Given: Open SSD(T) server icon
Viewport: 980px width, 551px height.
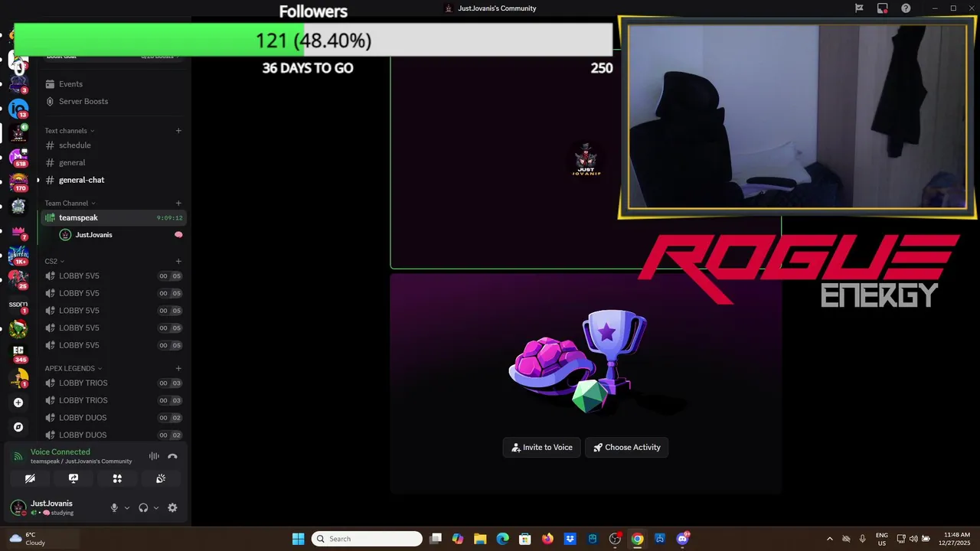Looking at the screenshot, I should (18, 305).
